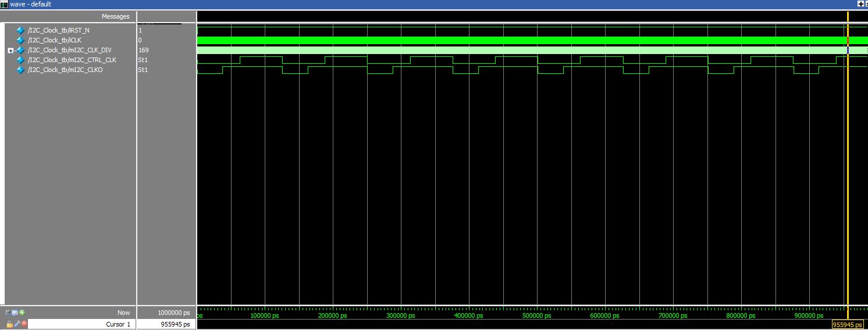The width and height of the screenshot is (868, 330).
Task: Click the mI2C_CLKO signal diamond icon
Action: coord(20,70)
